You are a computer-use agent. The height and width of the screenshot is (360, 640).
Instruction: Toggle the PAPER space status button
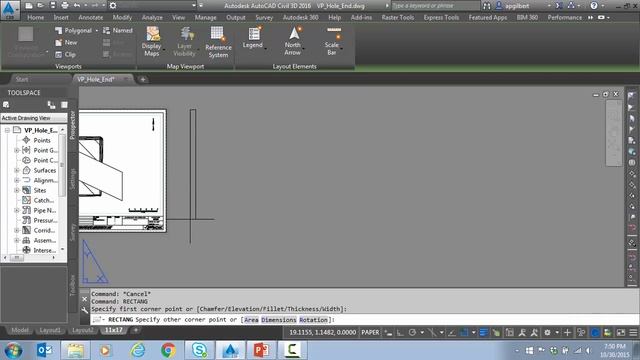pos(370,333)
